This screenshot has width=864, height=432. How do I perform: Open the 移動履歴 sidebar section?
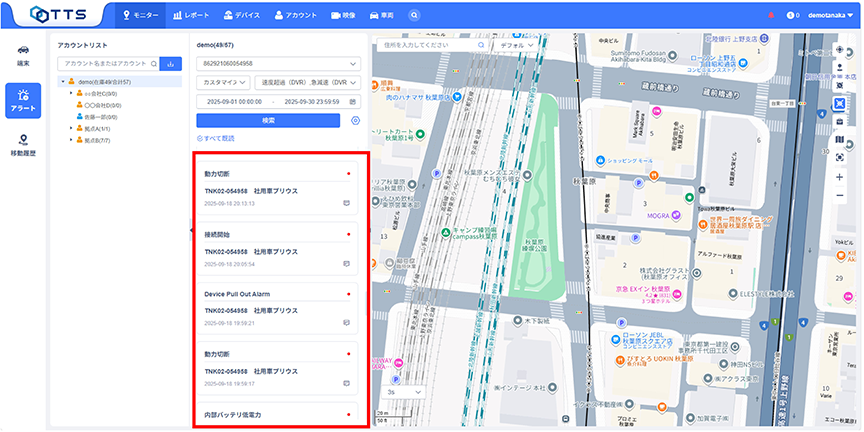(22, 145)
